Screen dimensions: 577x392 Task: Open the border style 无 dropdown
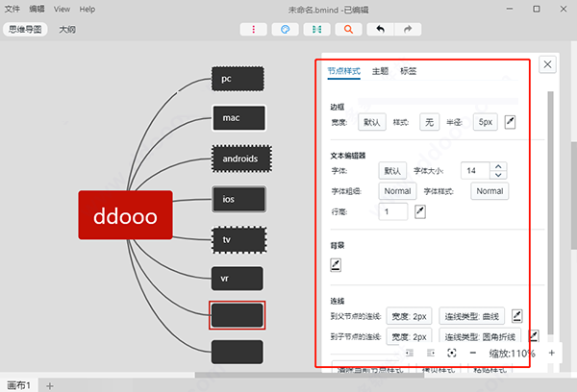(x=430, y=122)
